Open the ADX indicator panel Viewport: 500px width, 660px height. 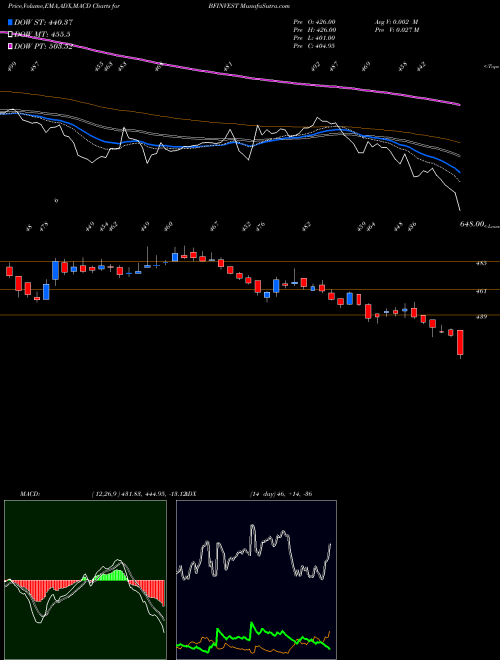click(256, 580)
